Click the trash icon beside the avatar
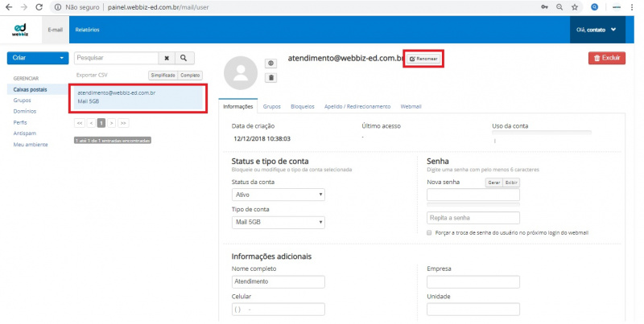Image resolution: width=644 pixels, height=324 pixels. [x=271, y=78]
